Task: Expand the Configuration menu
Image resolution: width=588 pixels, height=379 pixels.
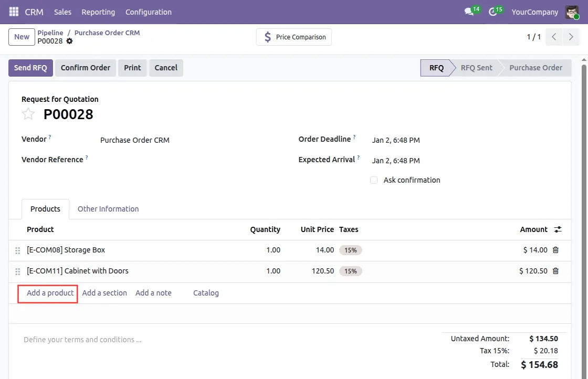Action: tap(148, 12)
